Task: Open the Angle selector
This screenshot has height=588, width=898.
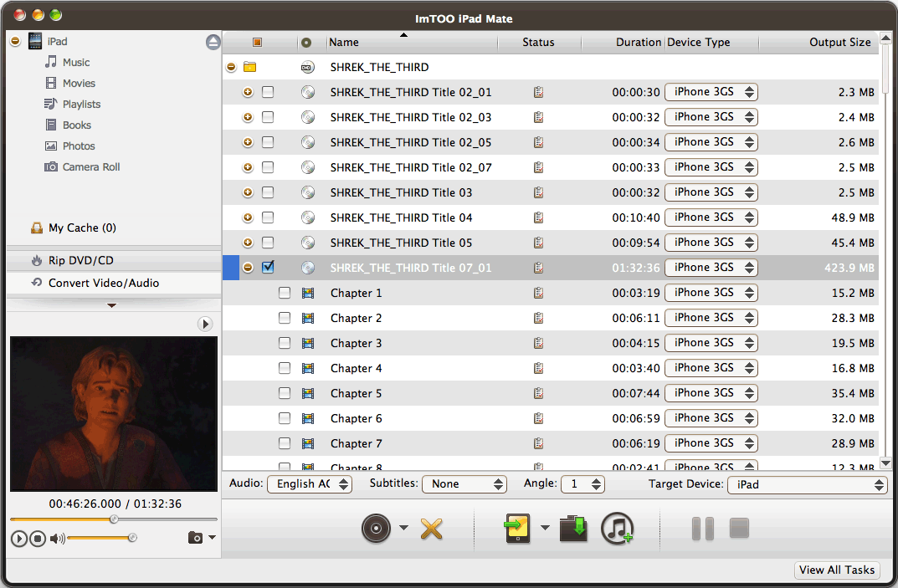Action: click(583, 484)
